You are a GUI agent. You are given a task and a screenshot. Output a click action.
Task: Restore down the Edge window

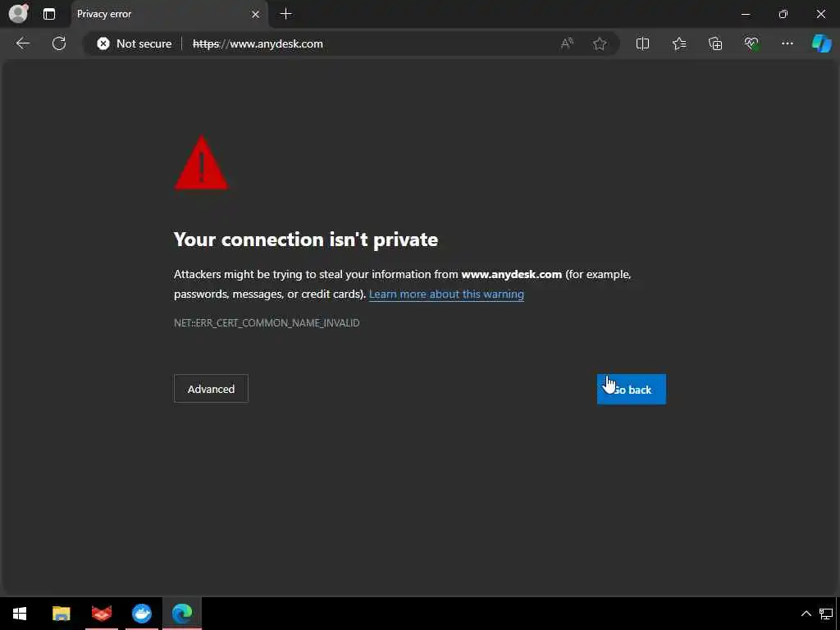tap(783, 14)
